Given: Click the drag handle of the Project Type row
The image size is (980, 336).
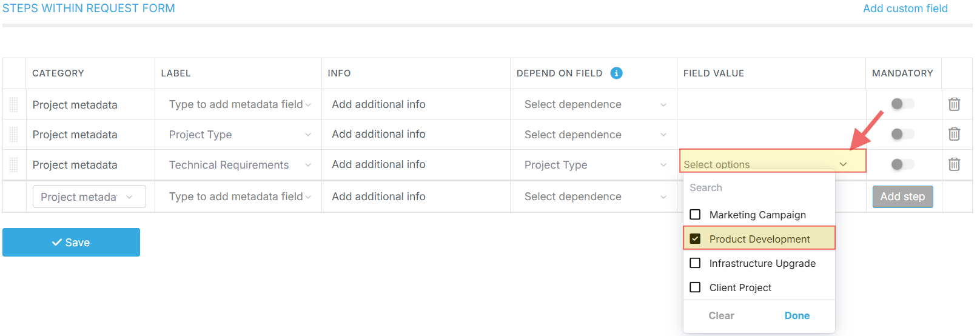Looking at the screenshot, I should (13, 134).
